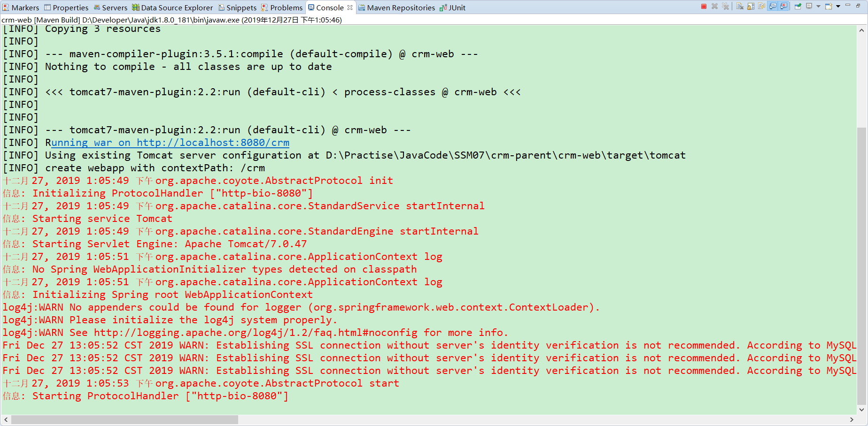
Task: Toggle Show Console When Standard Out Changes
Action: tap(773, 6)
